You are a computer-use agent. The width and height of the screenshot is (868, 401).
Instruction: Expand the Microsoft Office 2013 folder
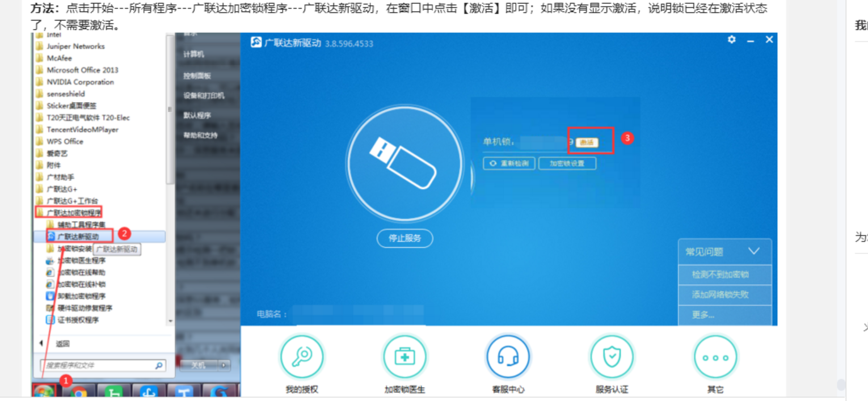point(77,70)
